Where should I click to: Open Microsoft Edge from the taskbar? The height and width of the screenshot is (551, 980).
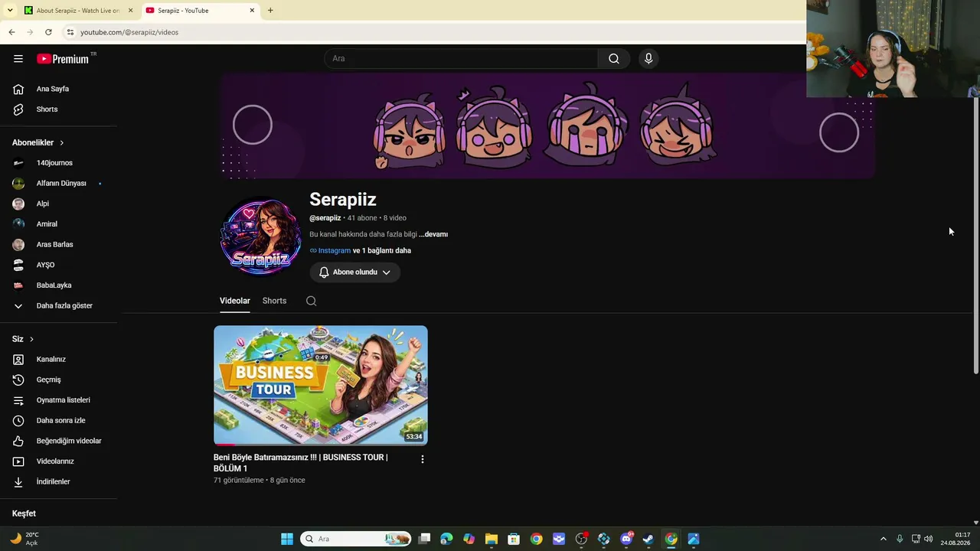[446, 539]
